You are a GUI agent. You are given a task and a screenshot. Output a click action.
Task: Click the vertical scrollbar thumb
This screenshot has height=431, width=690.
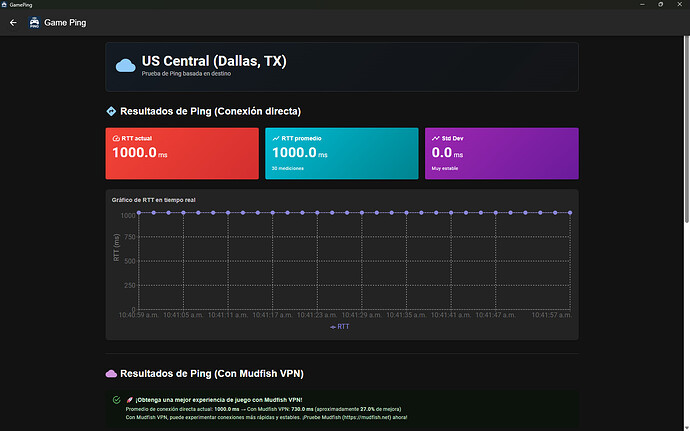pos(686,130)
